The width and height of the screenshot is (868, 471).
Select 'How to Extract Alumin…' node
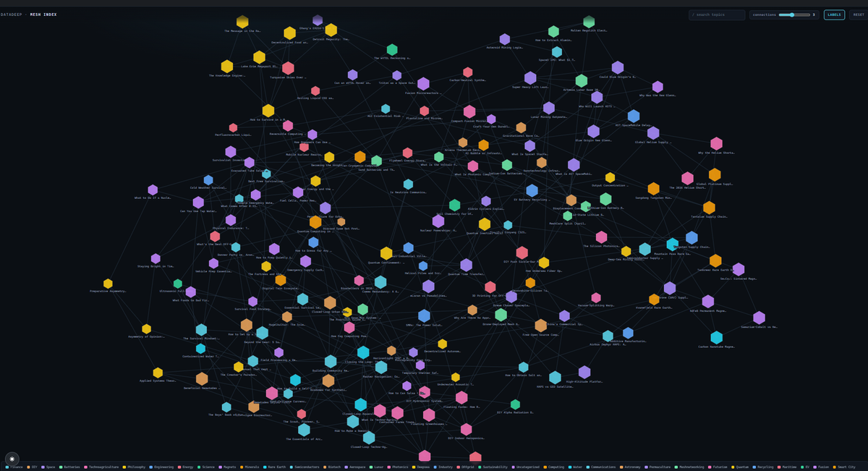553,32
